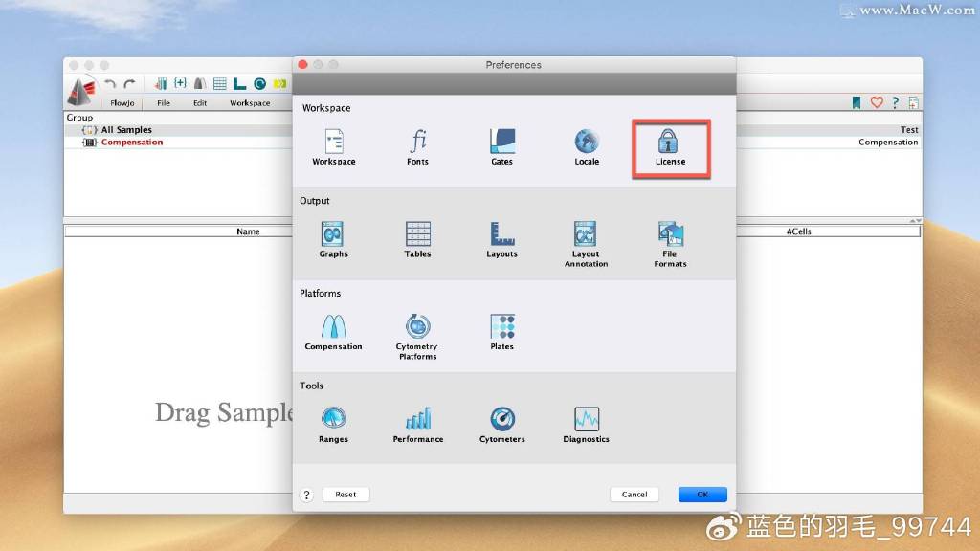Open the Locale preferences
The width and height of the screenshot is (980, 551).
587,147
